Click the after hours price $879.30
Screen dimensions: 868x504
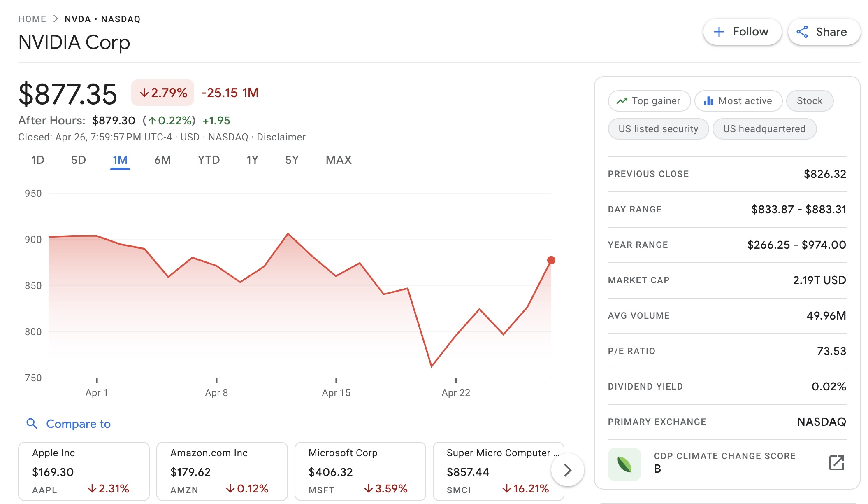pyautogui.click(x=114, y=121)
